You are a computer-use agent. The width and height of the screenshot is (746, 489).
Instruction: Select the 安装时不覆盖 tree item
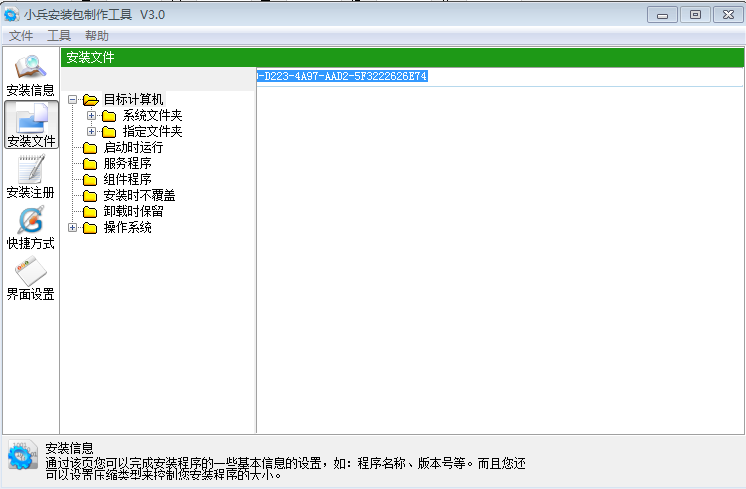pos(139,196)
